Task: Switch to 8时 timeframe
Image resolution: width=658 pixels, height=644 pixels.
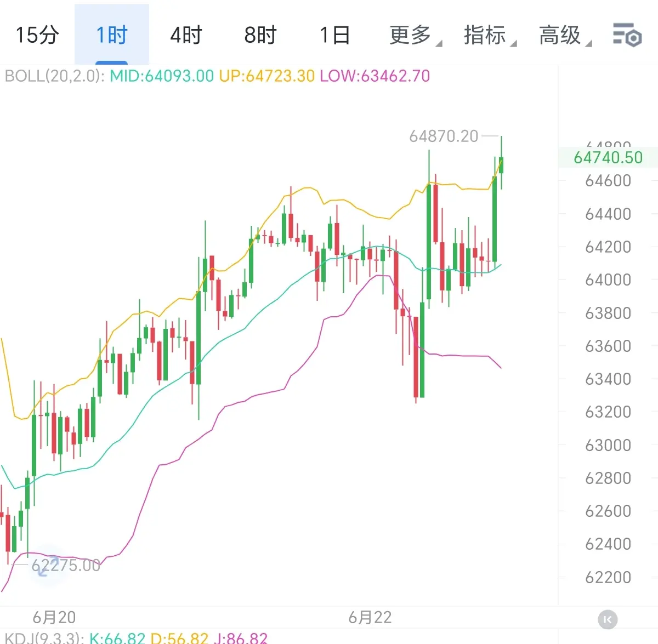Action: (260, 35)
